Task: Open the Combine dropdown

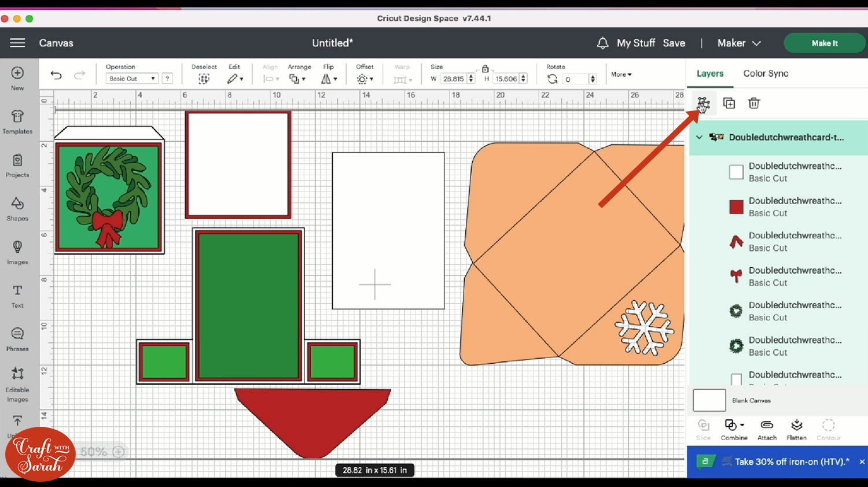Action: [734, 430]
